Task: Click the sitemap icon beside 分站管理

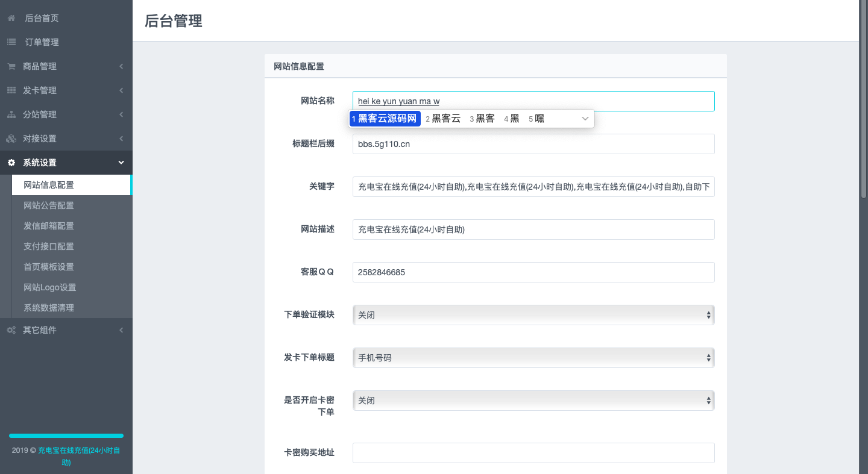Action: [11, 114]
